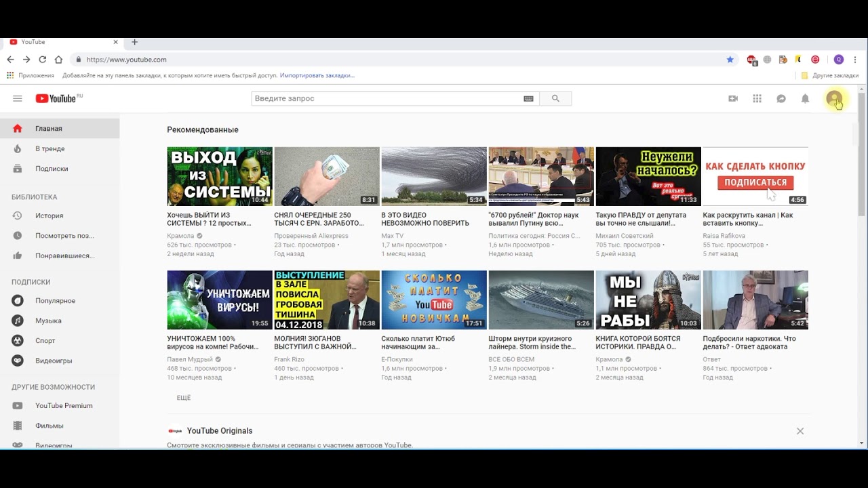Open the Павел Мудрый channel link

(190, 359)
